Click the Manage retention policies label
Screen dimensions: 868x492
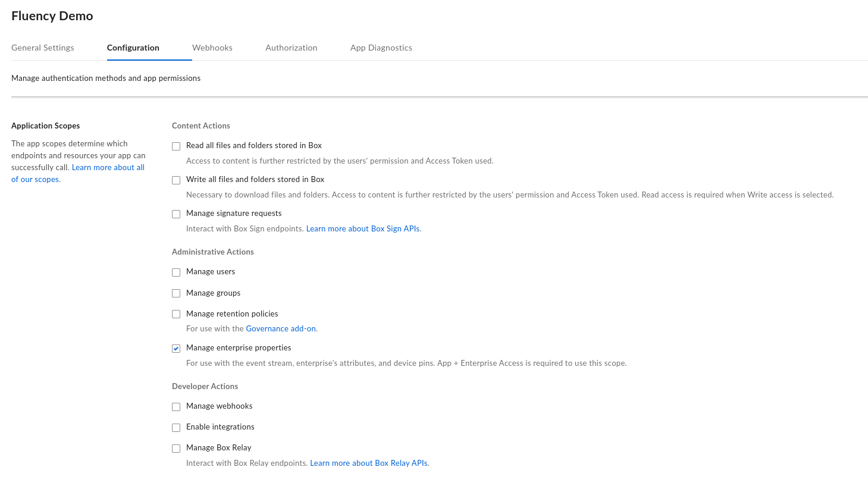(x=232, y=314)
